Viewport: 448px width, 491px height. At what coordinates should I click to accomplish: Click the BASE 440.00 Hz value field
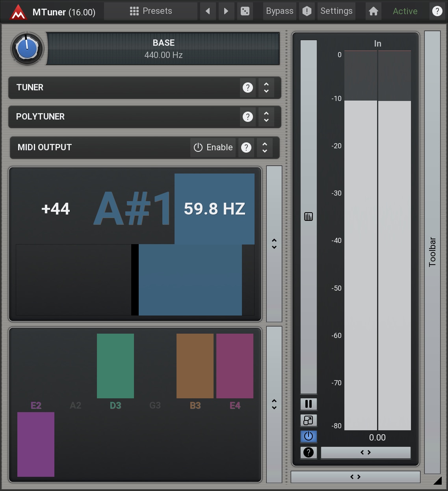coord(164,49)
